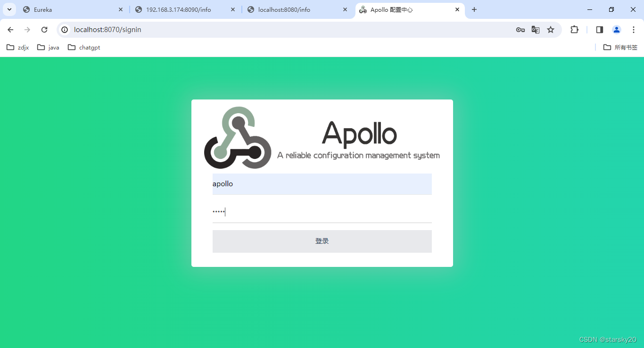Toggle the browser side panel

point(600,30)
